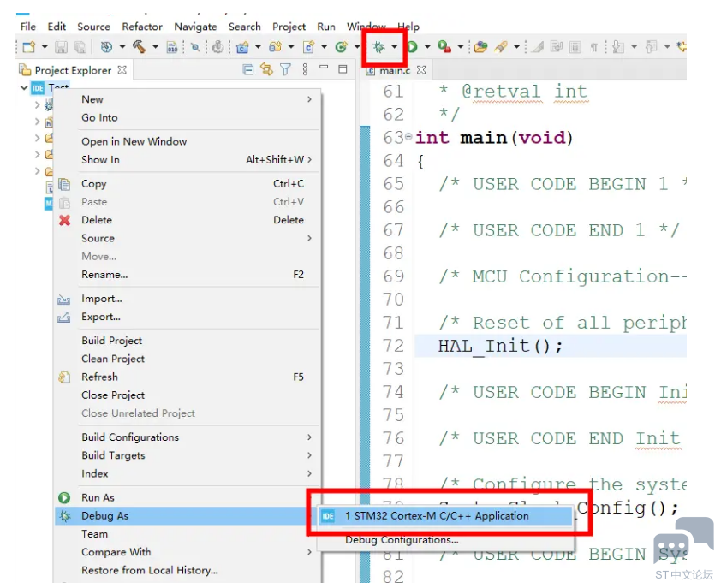Click the HAL_Init(); code line

(551, 346)
